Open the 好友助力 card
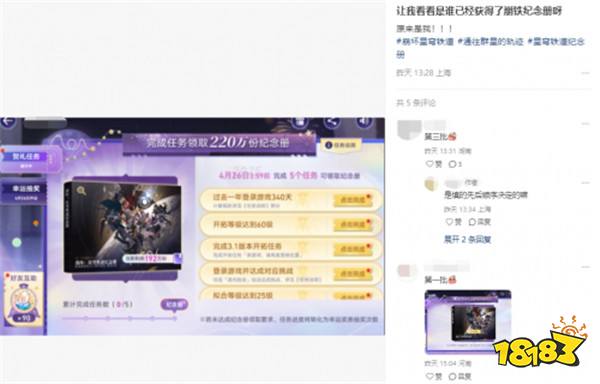The image size is (600, 384). pyautogui.click(x=24, y=299)
